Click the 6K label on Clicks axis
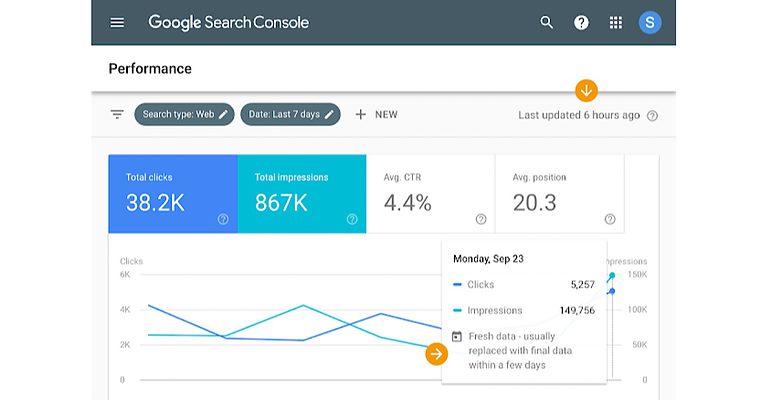 pyautogui.click(x=125, y=274)
